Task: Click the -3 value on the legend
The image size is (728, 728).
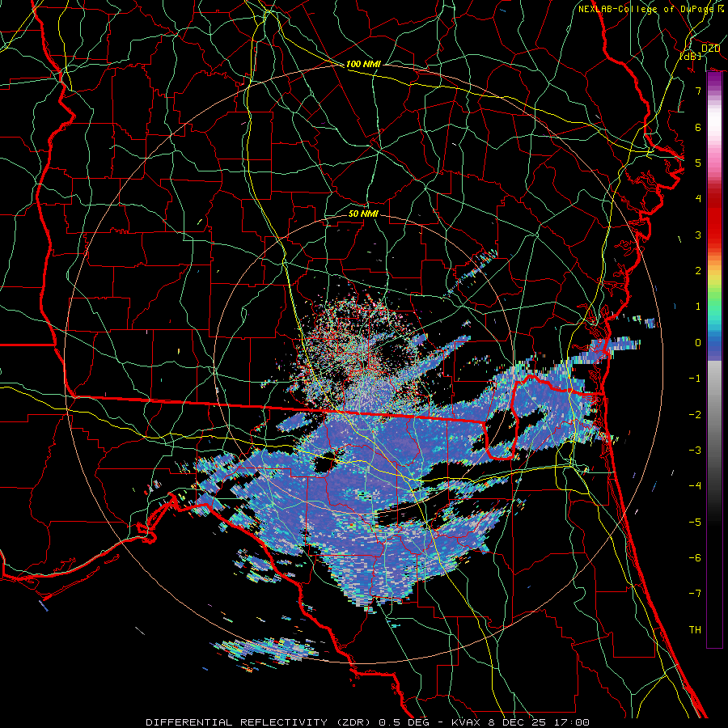Action: pyautogui.click(x=695, y=451)
